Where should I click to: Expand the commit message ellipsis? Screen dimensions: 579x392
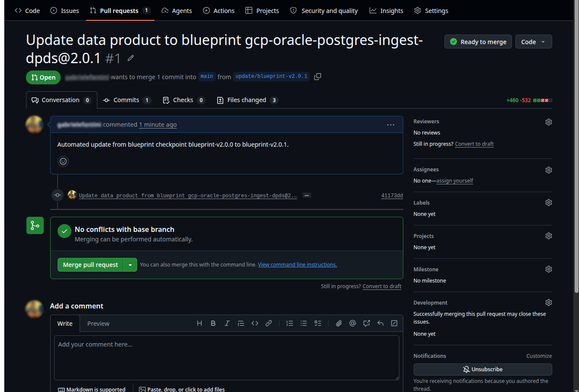(x=306, y=196)
